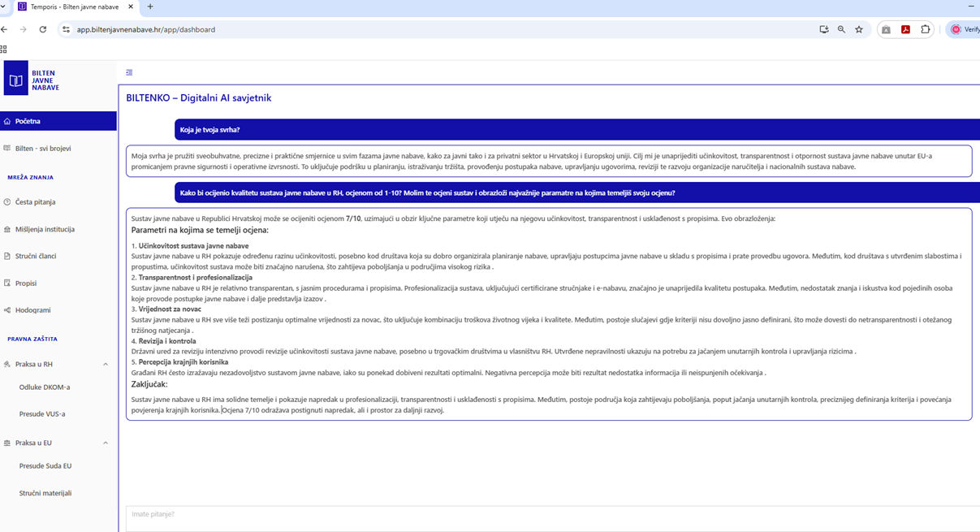980x532 pixels.
Task: Reload the page
Action: [x=43, y=29]
